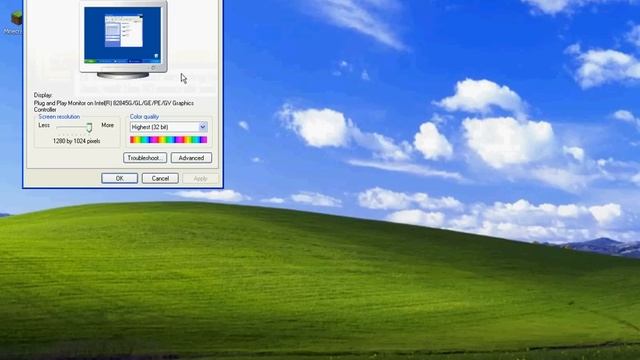Open the Troubleshoot dialog
The width and height of the screenshot is (640, 360).
point(145,158)
